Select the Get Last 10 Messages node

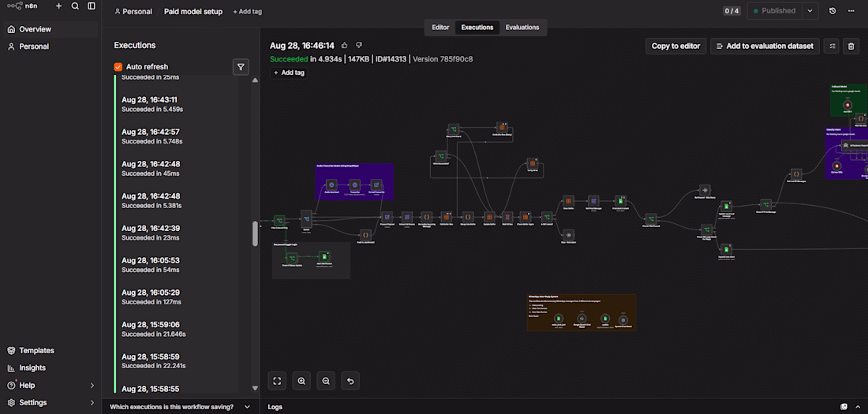tap(796, 174)
